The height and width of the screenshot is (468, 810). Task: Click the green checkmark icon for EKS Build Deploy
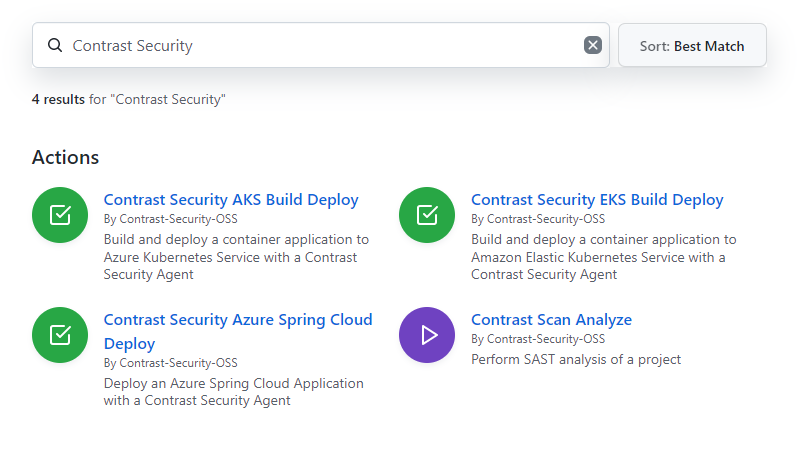click(427, 215)
